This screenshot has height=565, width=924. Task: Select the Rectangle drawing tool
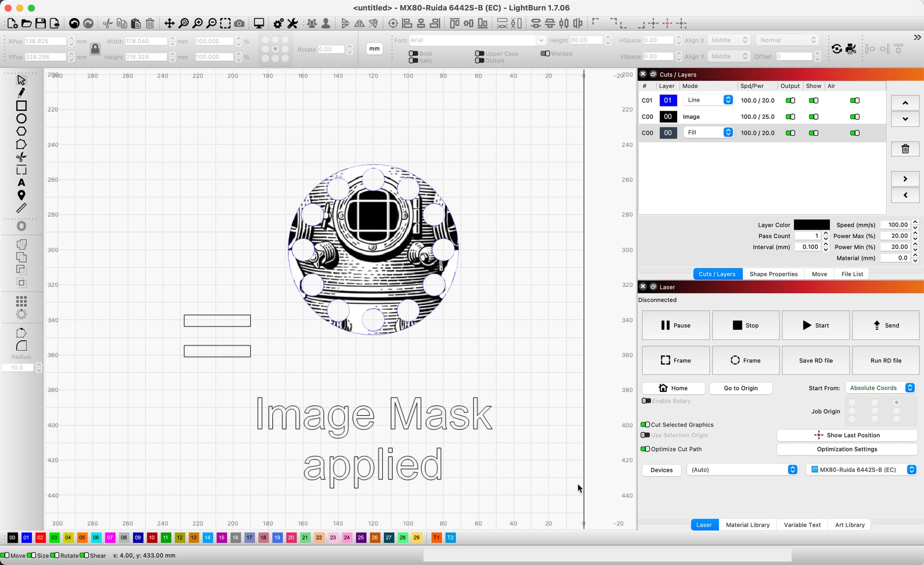21,105
